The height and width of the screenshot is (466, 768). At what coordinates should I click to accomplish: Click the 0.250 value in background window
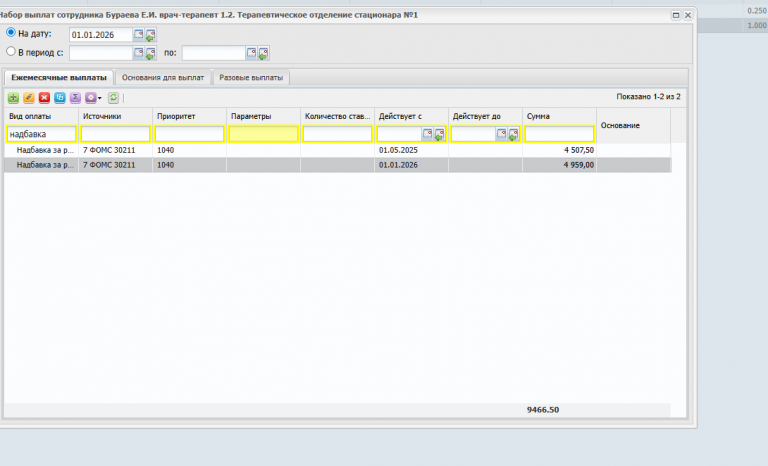point(757,11)
